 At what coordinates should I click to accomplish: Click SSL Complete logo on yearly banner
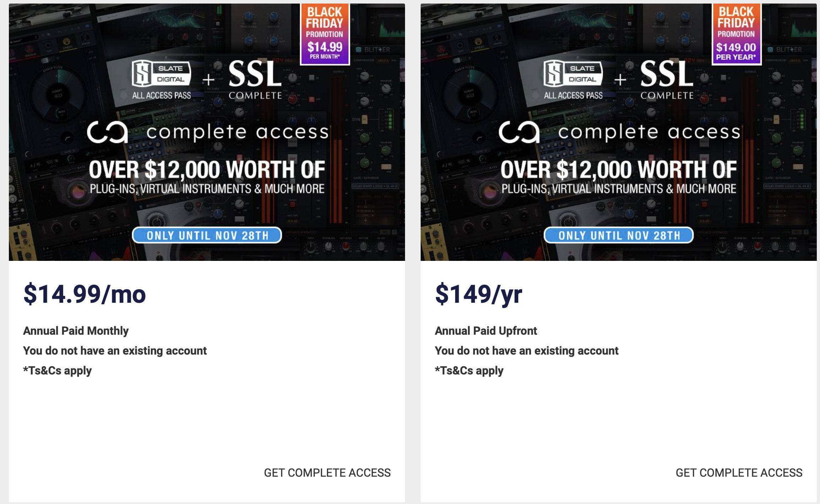click(x=667, y=80)
